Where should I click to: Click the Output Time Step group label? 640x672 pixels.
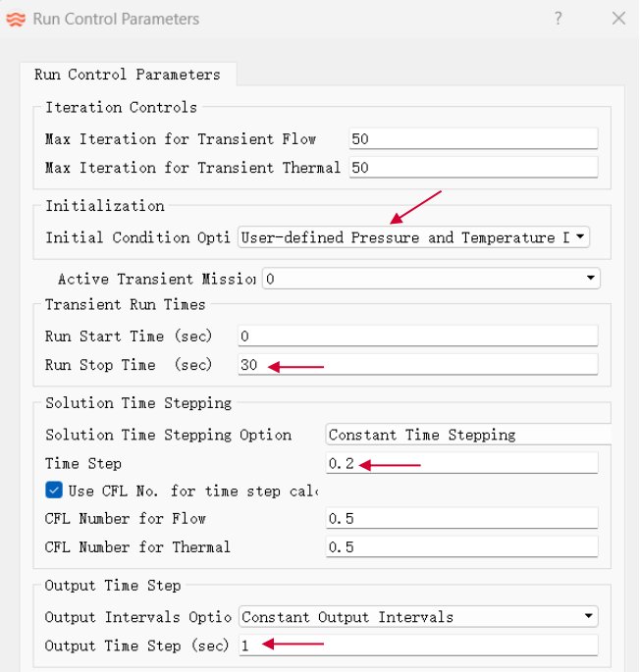[113, 586]
